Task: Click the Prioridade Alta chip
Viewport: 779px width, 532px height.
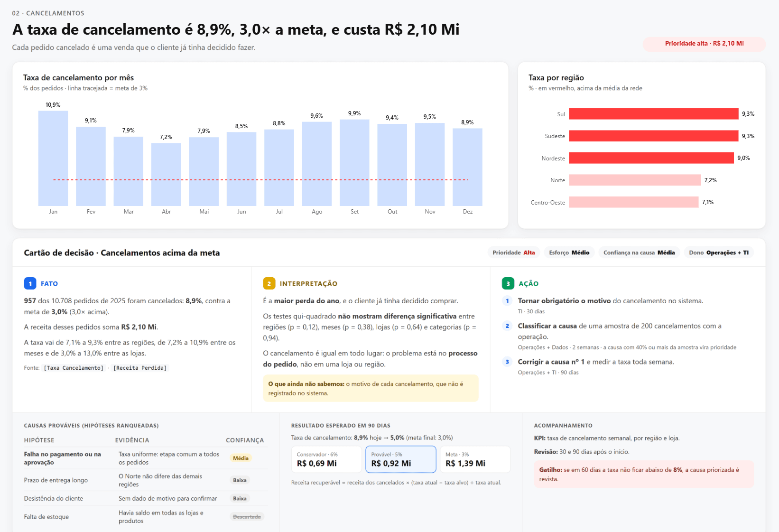Action: (x=513, y=252)
